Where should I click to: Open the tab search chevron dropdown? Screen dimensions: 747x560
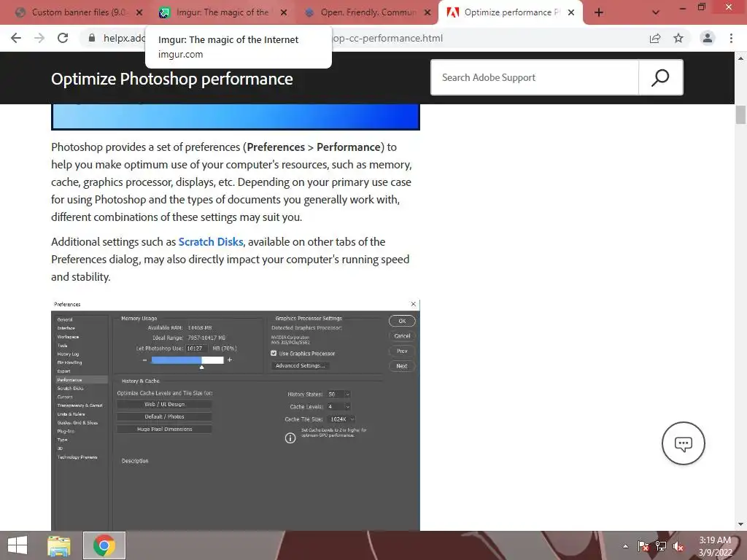tap(656, 12)
